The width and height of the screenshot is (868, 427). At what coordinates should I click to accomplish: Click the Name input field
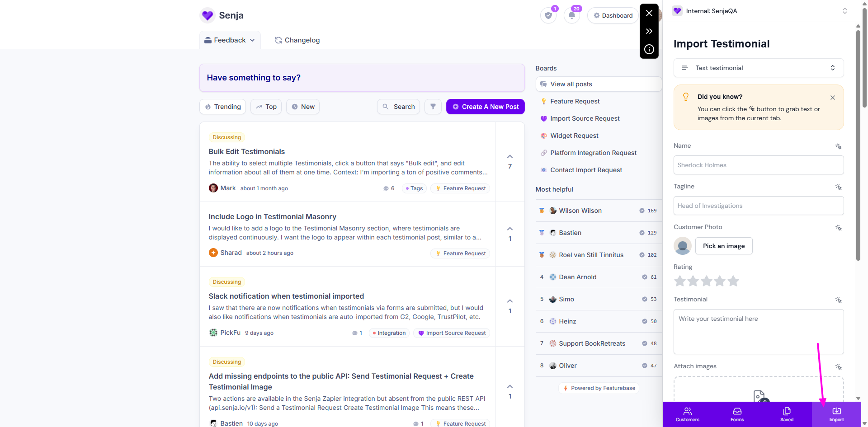tap(758, 165)
